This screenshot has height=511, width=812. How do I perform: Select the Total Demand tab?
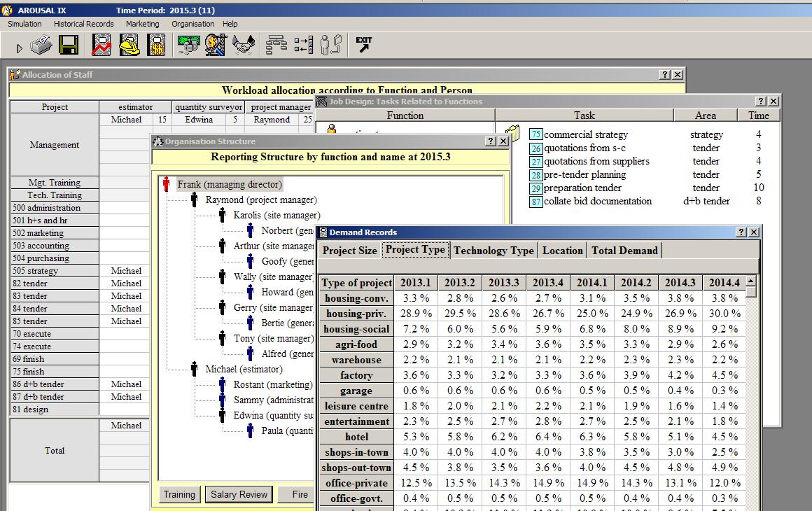(x=624, y=251)
